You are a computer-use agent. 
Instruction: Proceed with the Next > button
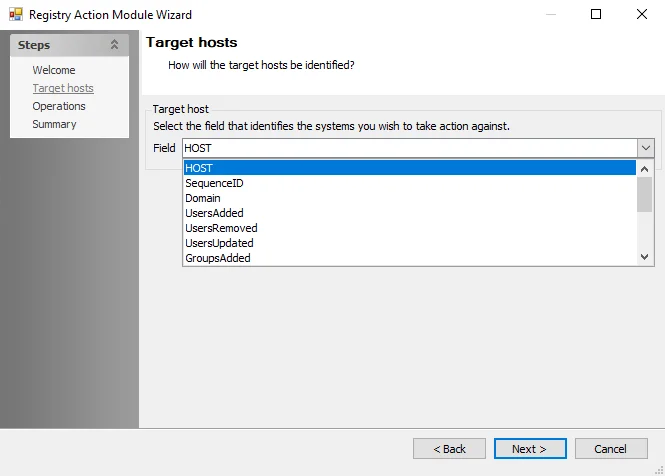tap(530, 449)
